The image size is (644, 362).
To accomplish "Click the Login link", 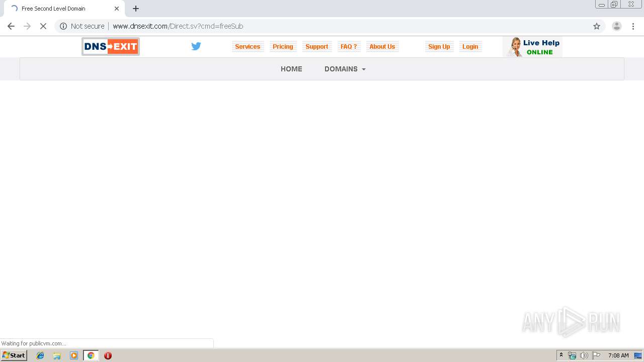I will [470, 46].
